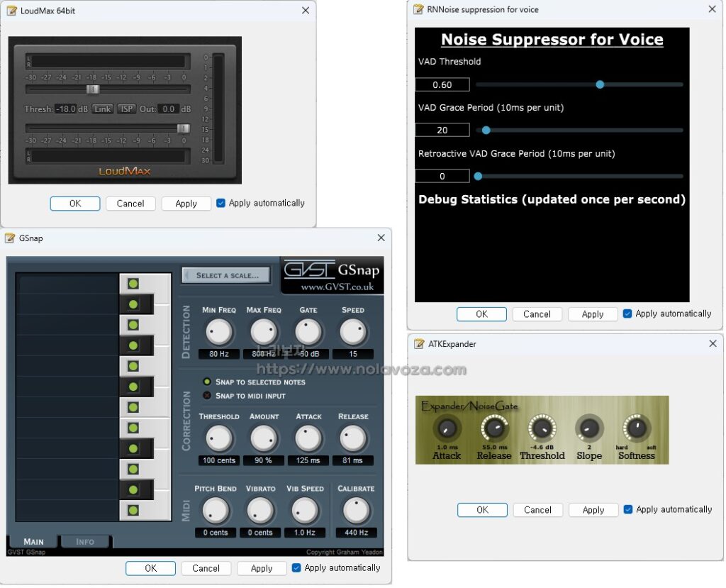
Task: Click the RNNoise window title icon
Action: 418,9
